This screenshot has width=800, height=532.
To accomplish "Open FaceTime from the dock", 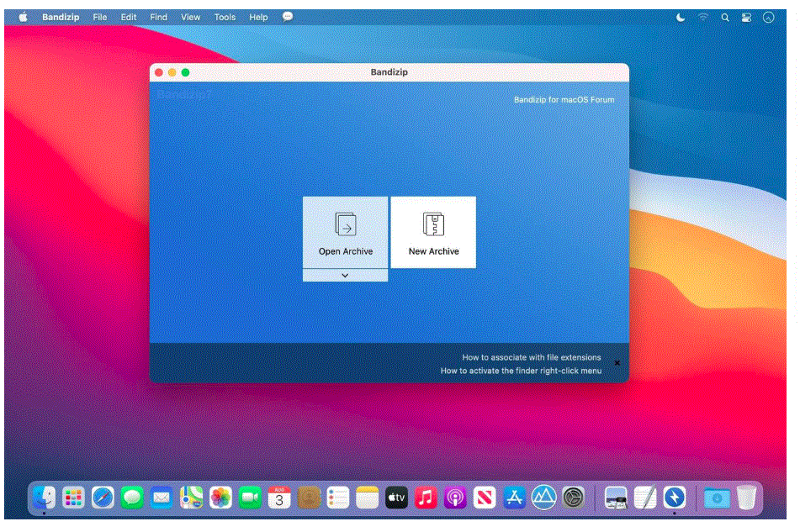I will pyautogui.click(x=250, y=498).
